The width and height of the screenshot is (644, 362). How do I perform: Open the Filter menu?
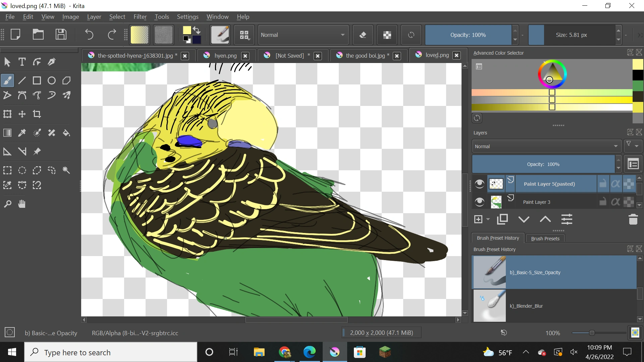(x=140, y=16)
